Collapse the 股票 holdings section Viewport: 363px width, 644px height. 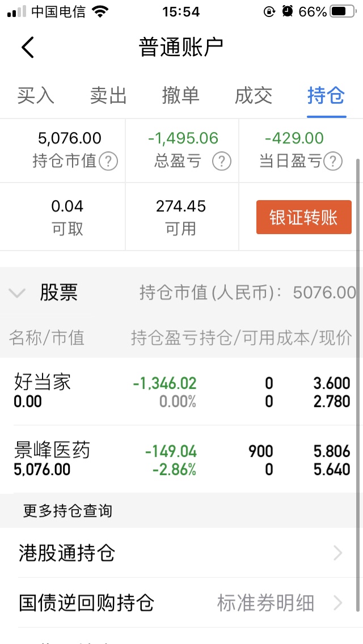[17, 293]
